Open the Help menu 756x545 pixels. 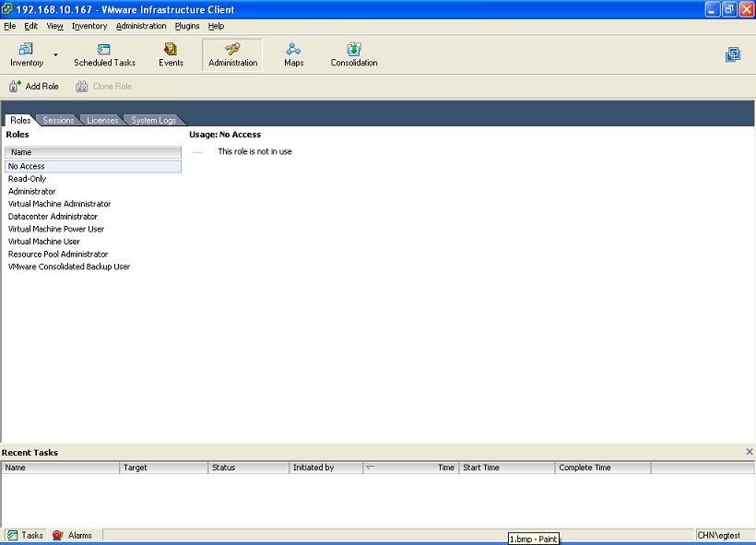(x=216, y=26)
